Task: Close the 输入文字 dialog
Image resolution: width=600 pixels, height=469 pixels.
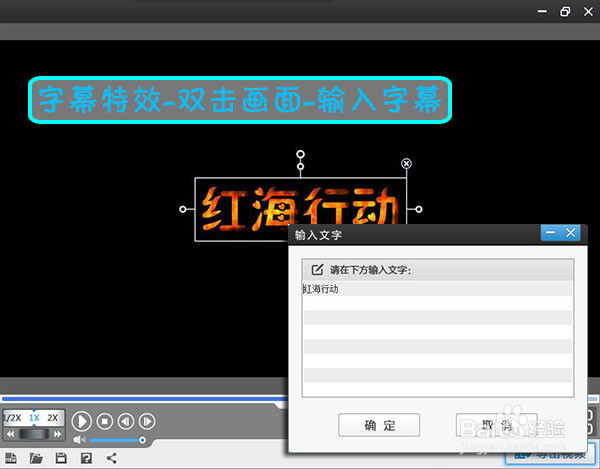Action: point(571,233)
